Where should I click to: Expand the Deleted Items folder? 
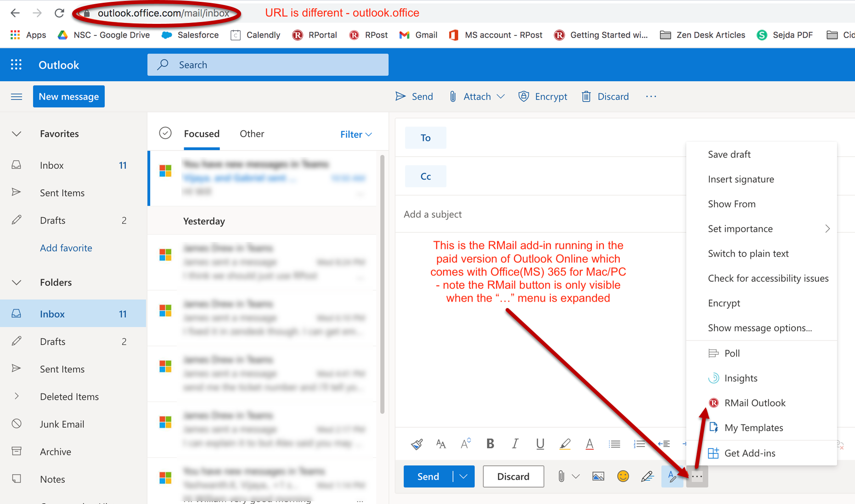(17, 396)
